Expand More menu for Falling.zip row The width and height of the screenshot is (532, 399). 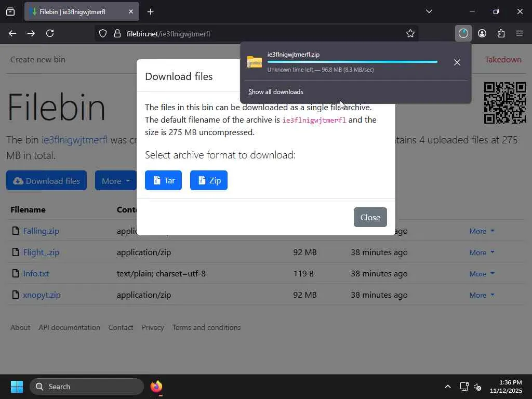click(x=482, y=231)
